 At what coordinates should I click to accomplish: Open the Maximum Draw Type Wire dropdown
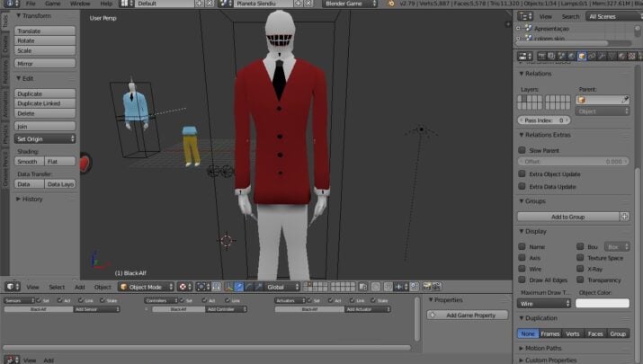pyautogui.click(x=544, y=304)
